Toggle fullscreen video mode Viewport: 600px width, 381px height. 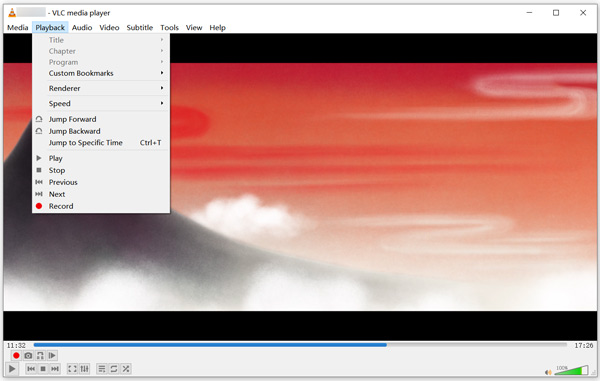[x=72, y=369]
